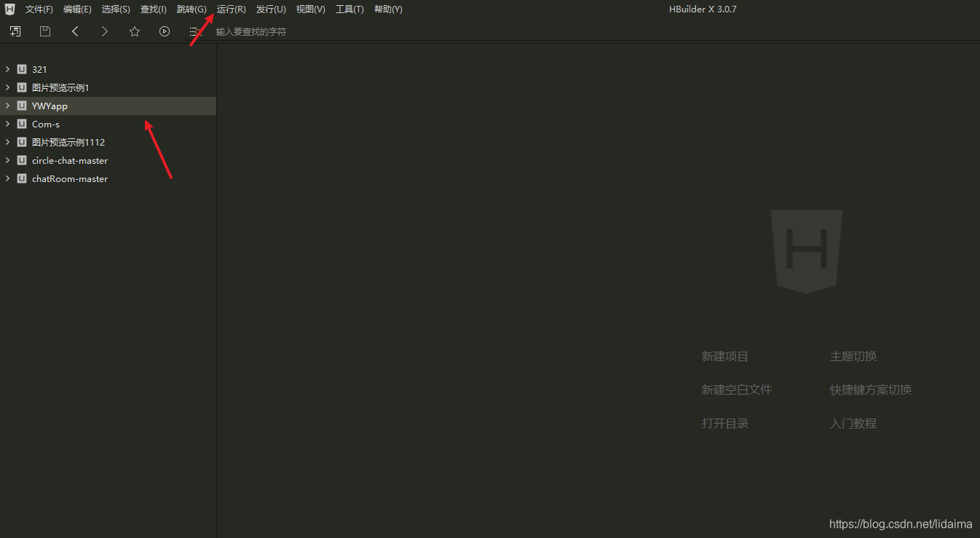Expand the Com-s project
Screen dimensions: 980x538
click(7, 124)
